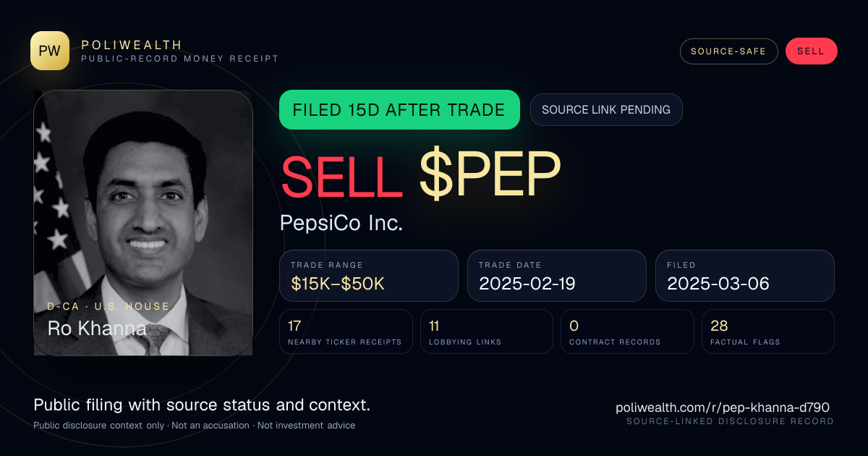Select the Trade Date 2025-02-19 card

pos(557,276)
